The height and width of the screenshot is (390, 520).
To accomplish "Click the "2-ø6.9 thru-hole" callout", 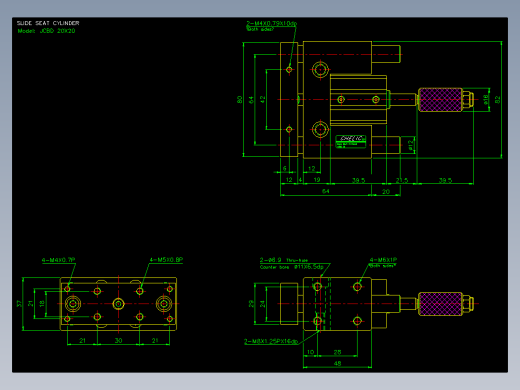I will click(284, 260).
